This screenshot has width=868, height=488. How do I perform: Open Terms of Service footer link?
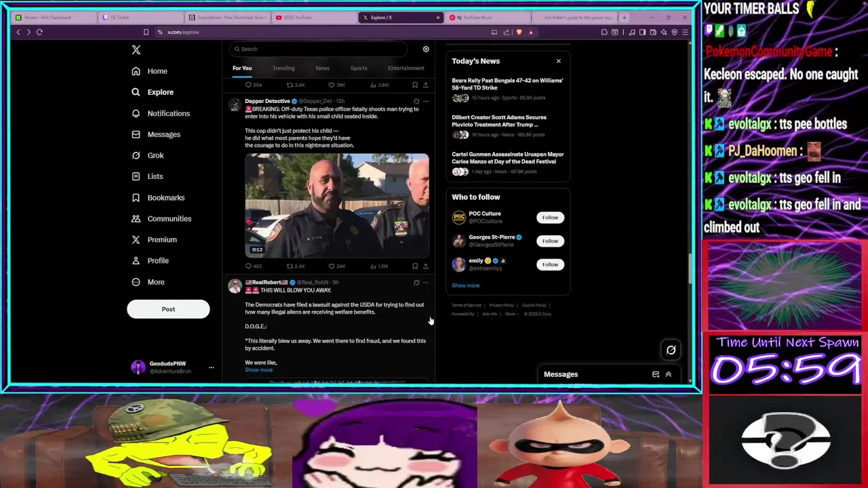467,305
